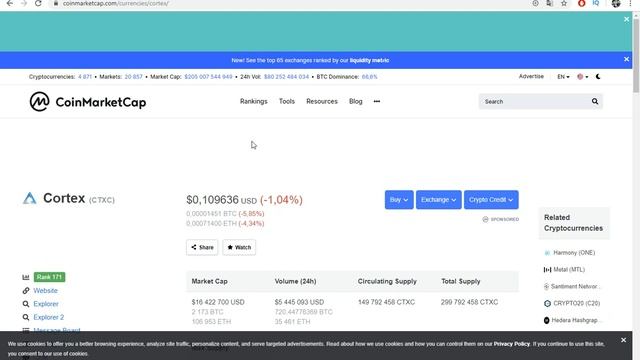Screen dimensions: 640x360
Task: Click the CRYPTO20 coin icon
Action: [547, 303]
